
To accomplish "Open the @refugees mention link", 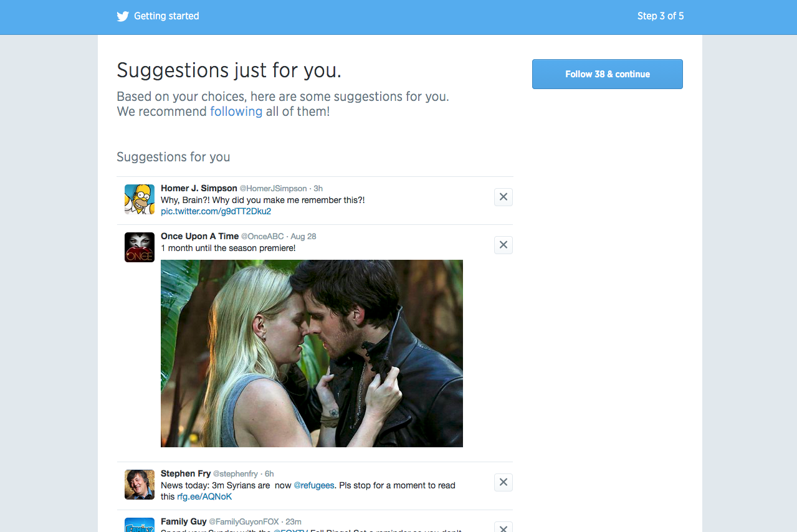I will coord(314,485).
